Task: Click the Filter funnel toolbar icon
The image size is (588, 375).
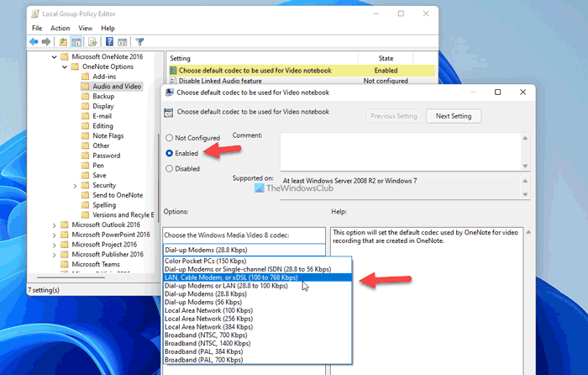Action: pos(139,42)
